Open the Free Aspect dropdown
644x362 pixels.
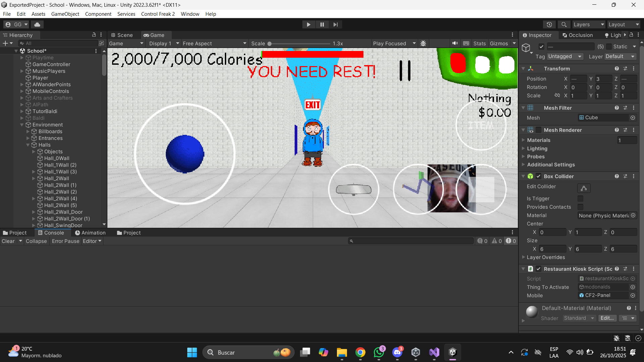(x=214, y=43)
